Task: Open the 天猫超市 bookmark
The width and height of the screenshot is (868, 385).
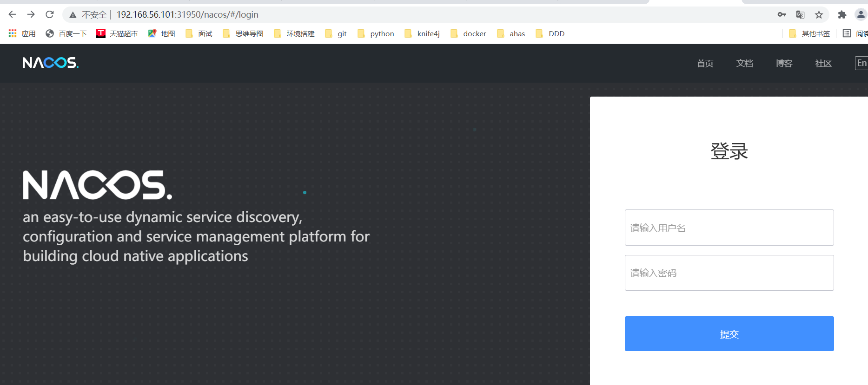Action: 117,33
